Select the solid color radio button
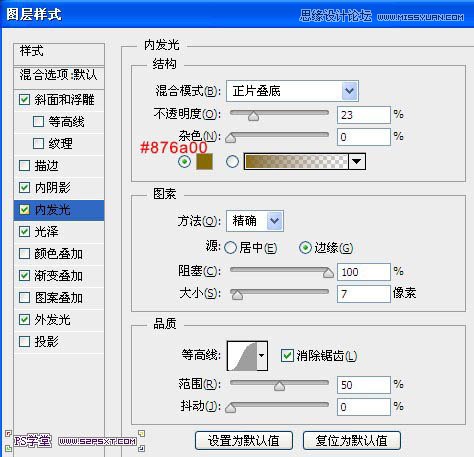474x457 pixels. coord(184,162)
